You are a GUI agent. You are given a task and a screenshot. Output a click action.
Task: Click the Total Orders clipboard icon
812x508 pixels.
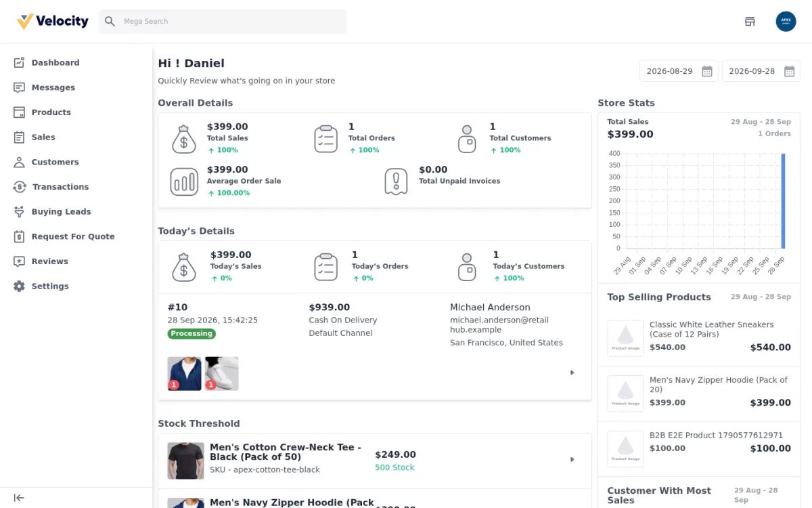click(326, 139)
